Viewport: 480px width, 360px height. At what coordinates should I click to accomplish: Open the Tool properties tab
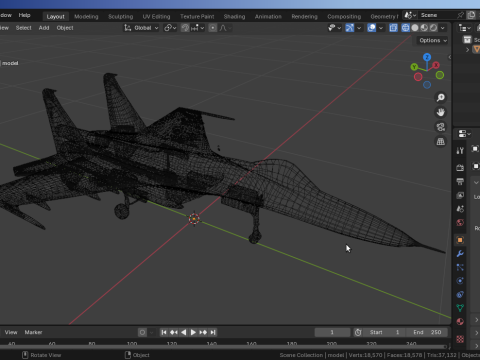(460, 151)
